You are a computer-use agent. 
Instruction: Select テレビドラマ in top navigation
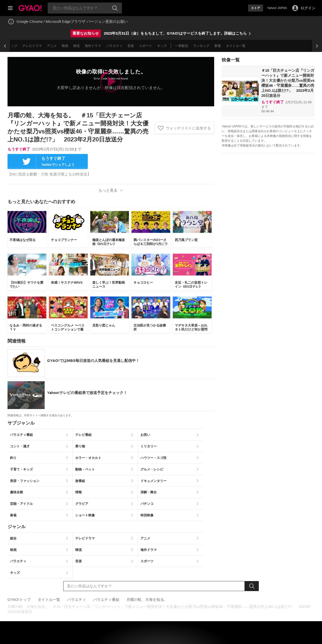(x=32, y=46)
